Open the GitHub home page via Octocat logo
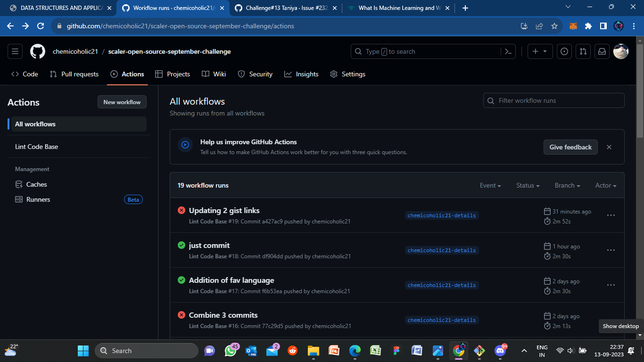Viewport: 644px width, 362px height. coord(37,51)
